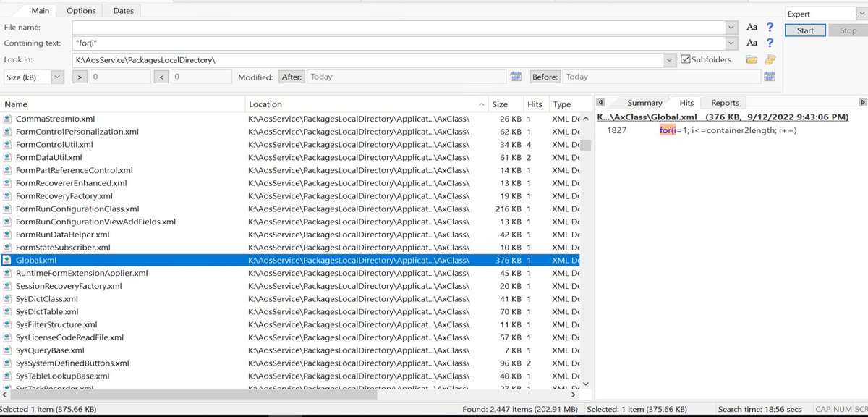Click hit line 1827 in Hits panel
The height and width of the screenshot is (417, 868).
coord(702,130)
